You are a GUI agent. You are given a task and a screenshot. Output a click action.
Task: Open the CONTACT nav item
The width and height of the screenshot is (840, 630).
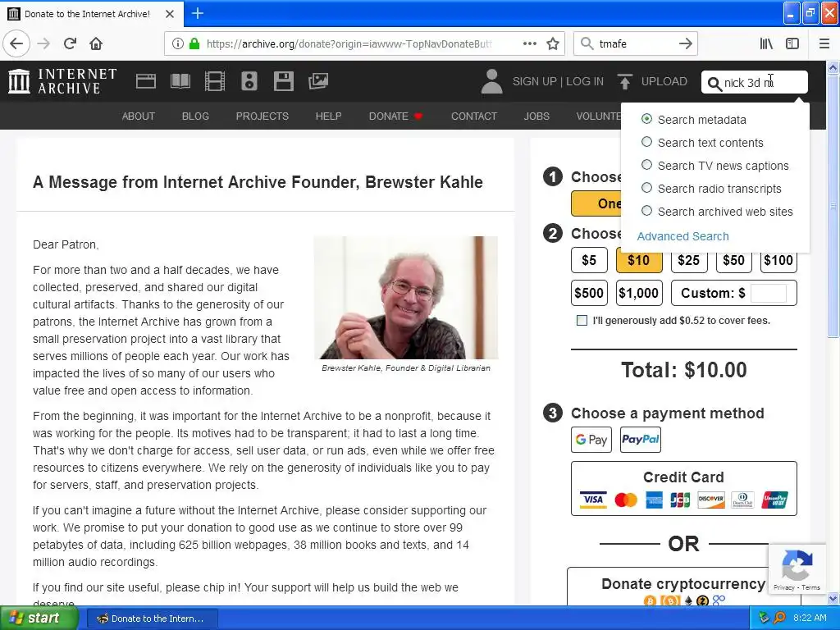[x=474, y=116]
